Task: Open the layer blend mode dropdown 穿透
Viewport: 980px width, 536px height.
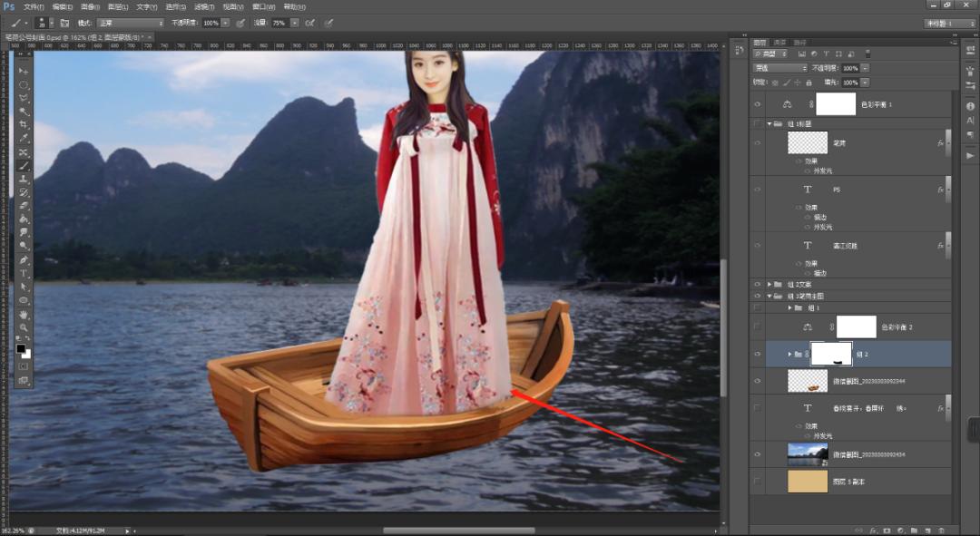Action: pyautogui.click(x=780, y=68)
